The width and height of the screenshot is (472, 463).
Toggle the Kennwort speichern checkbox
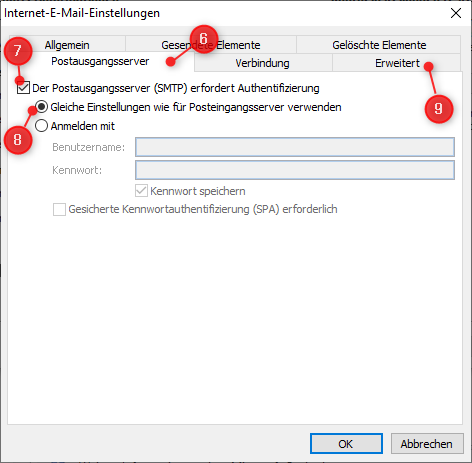pyautogui.click(x=141, y=191)
